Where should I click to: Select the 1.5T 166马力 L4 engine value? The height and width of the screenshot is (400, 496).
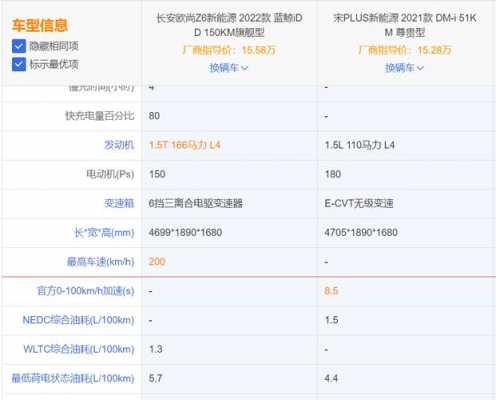tap(184, 145)
